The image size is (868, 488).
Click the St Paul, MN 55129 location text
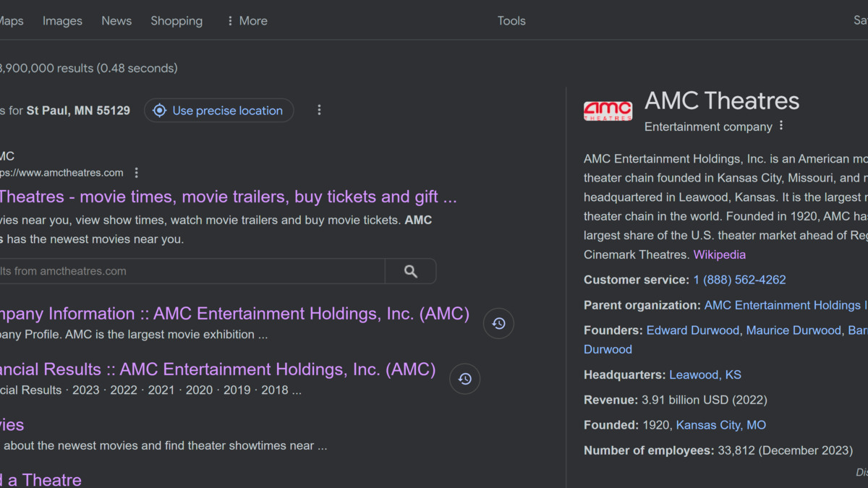78,111
